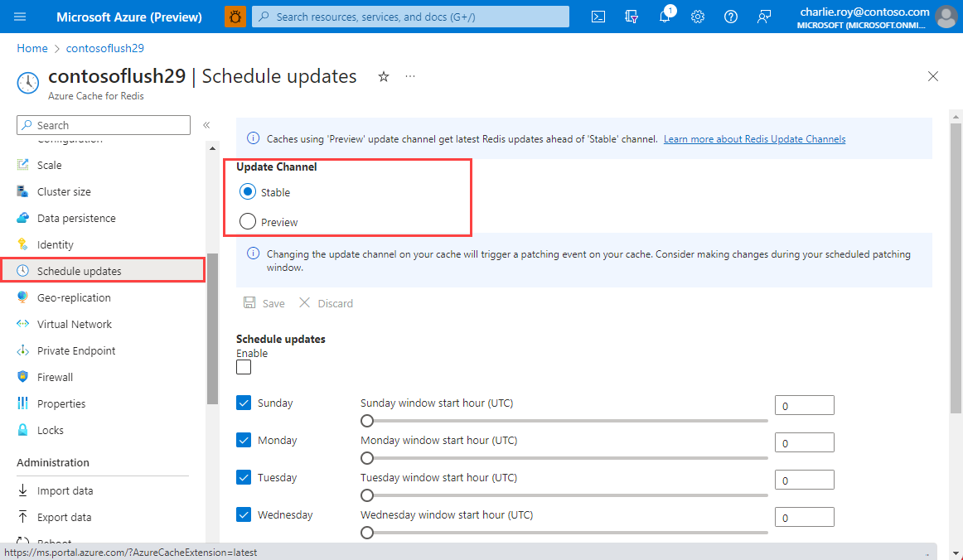Open the Firewall settings icon
Screen dimensions: 963x560
[x=22, y=376]
